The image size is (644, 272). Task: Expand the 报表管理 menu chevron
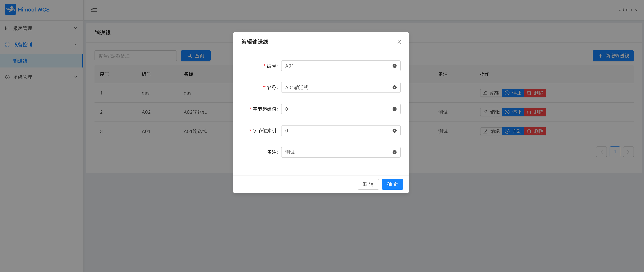click(x=75, y=28)
